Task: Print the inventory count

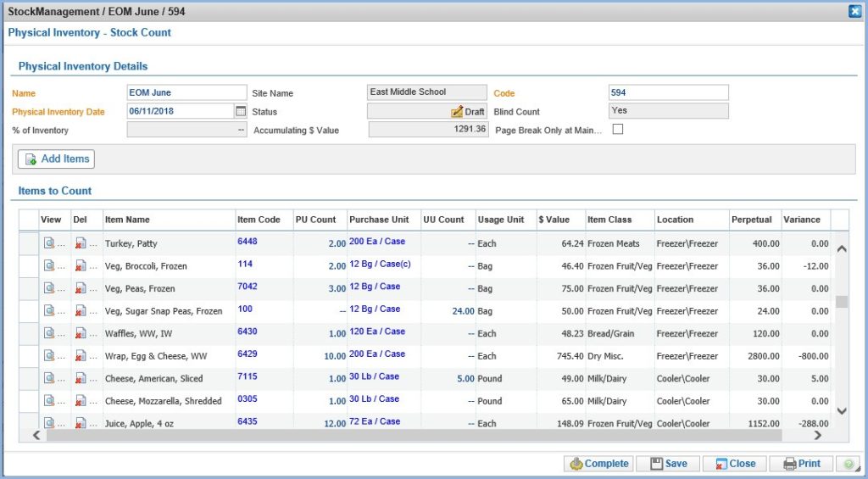Action: (801, 464)
